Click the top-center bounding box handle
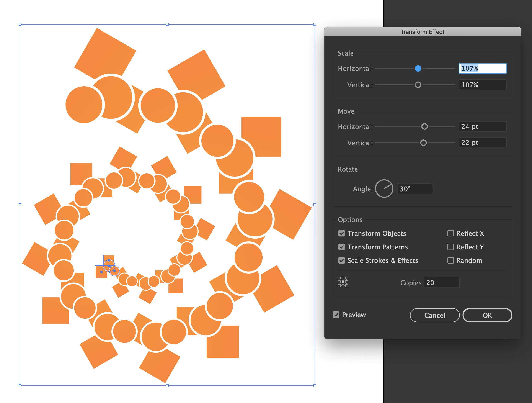 click(x=167, y=24)
